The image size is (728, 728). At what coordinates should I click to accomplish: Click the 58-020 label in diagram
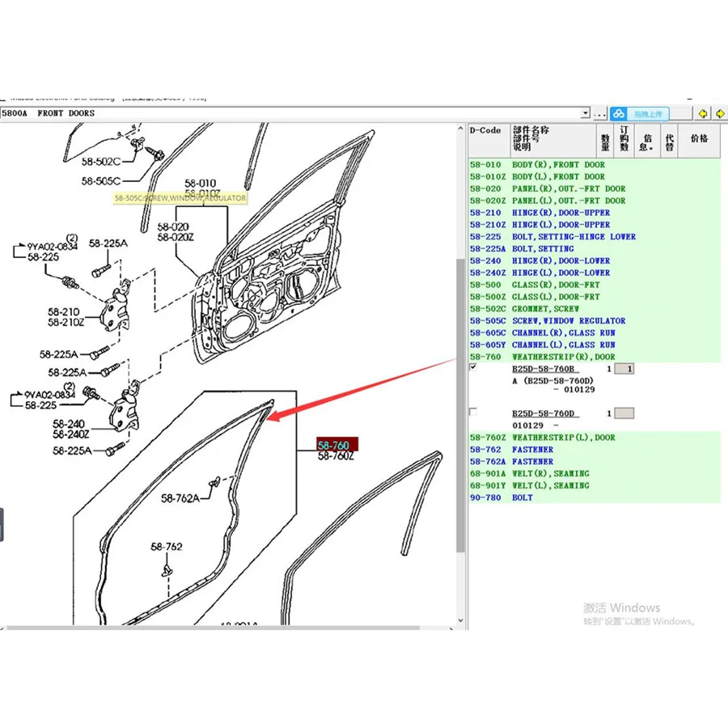click(173, 226)
